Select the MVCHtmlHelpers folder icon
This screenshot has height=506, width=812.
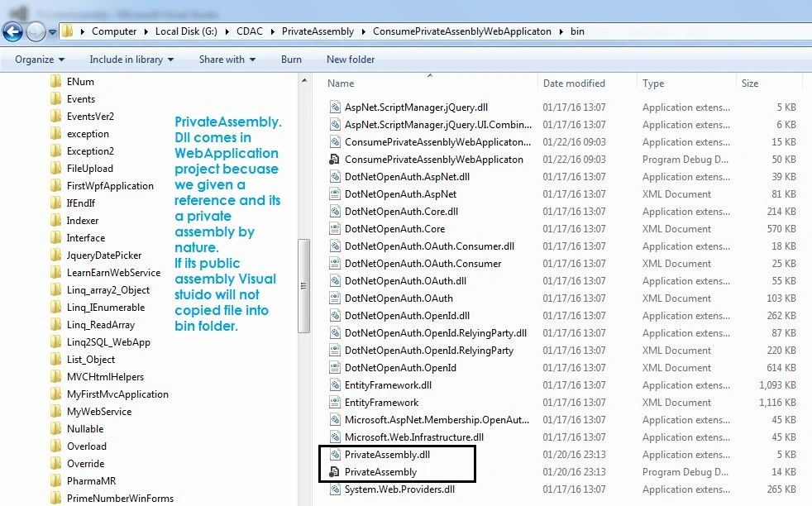56,377
